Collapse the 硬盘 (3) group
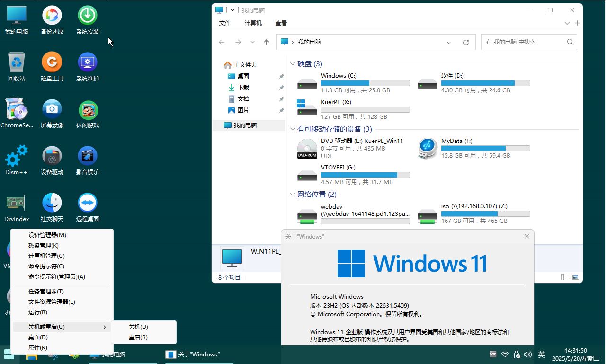This screenshot has height=364, width=606. (293, 64)
